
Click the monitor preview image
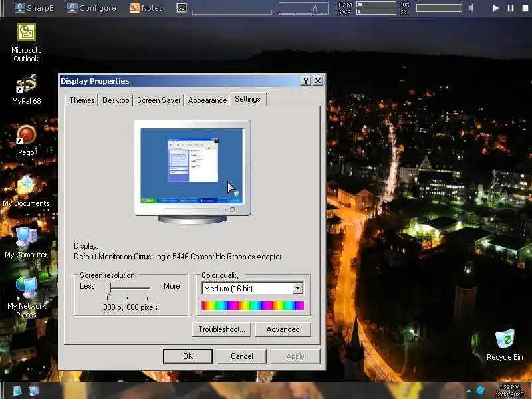[192, 172]
